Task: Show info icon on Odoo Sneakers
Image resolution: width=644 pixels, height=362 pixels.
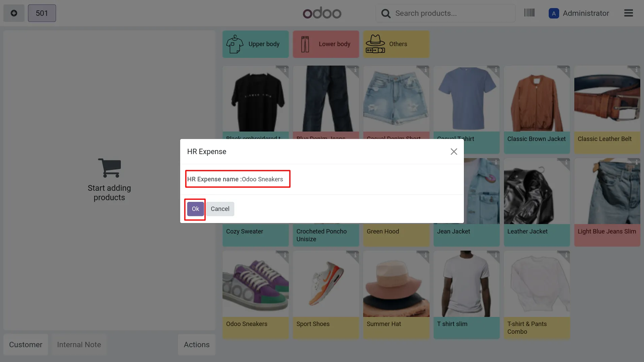Action: tap(284, 255)
